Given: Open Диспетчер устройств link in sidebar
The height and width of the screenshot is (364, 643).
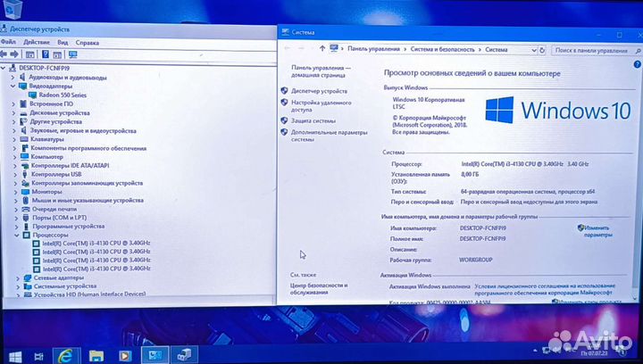Looking at the screenshot, I should click(x=319, y=91).
